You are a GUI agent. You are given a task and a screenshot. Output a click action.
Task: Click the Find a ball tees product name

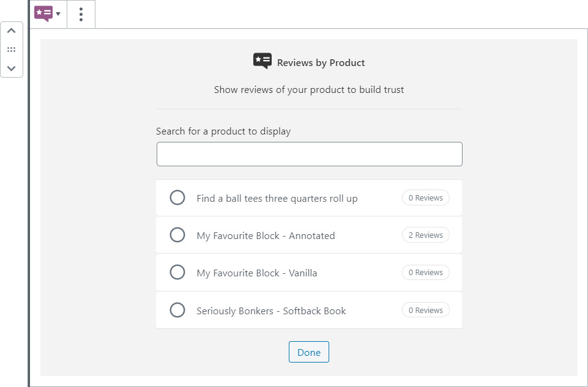277,198
